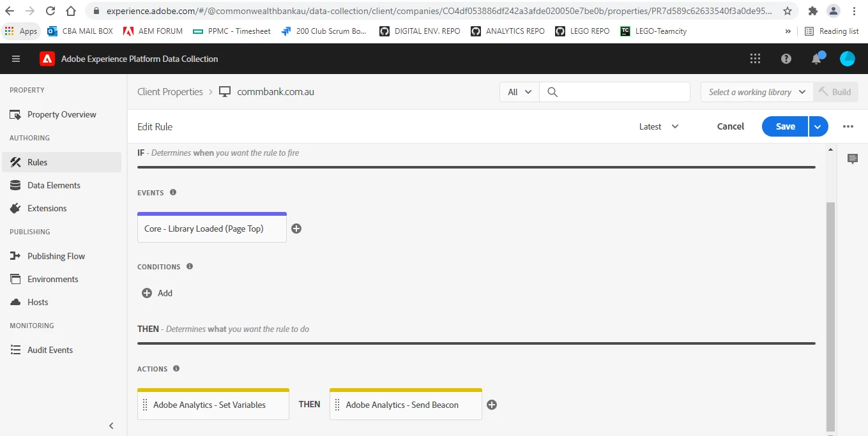The height and width of the screenshot is (436, 868).
Task: Cancel editing the rule
Action: pos(731,126)
